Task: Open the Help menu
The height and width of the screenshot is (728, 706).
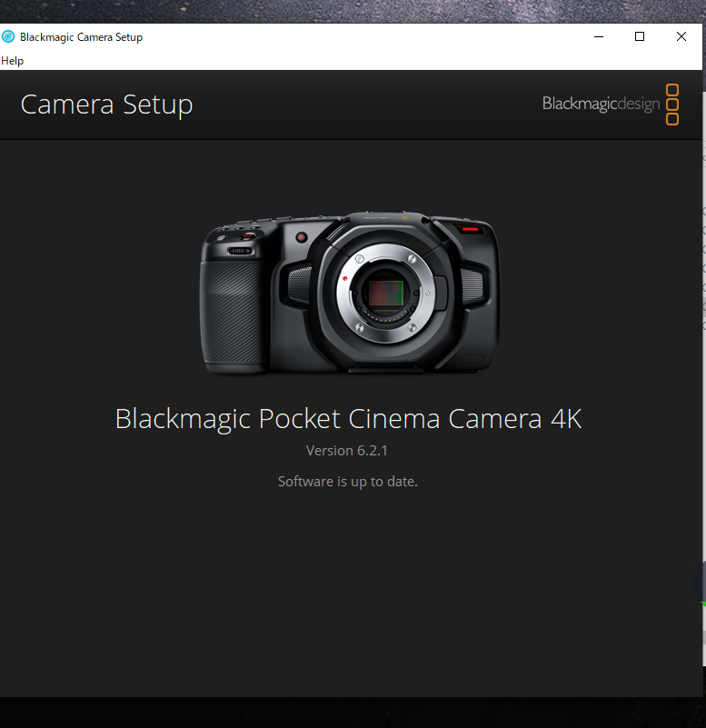Action: 13,61
